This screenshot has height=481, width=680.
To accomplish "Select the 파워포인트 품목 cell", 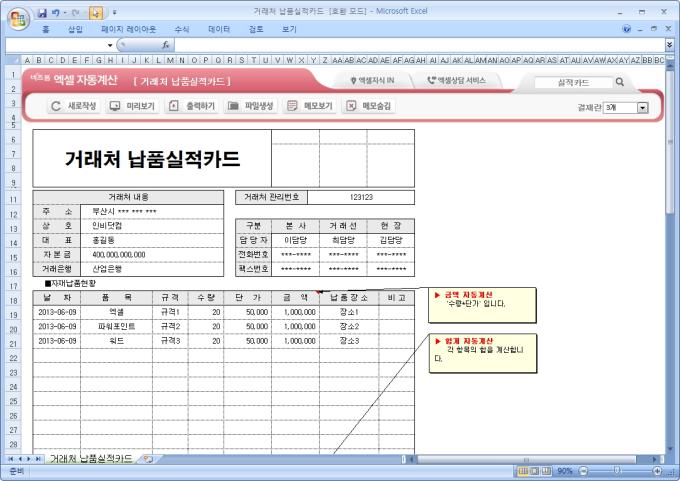I will click(x=116, y=327).
